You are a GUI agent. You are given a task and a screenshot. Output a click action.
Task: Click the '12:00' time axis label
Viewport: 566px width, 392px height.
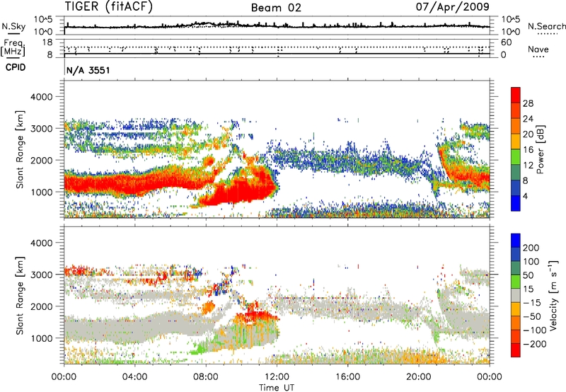point(277,377)
